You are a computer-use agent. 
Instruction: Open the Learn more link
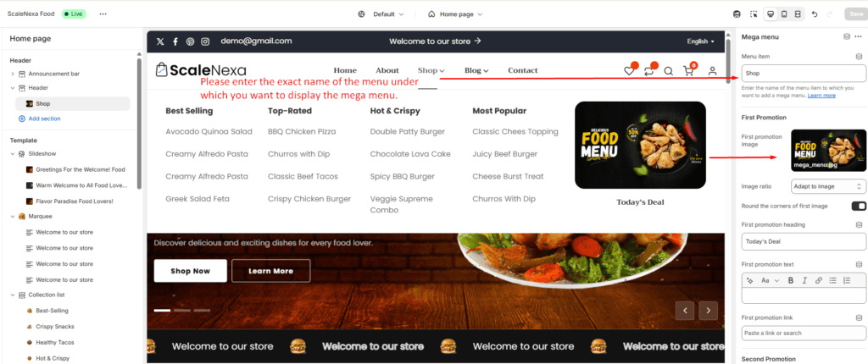[x=821, y=96]
